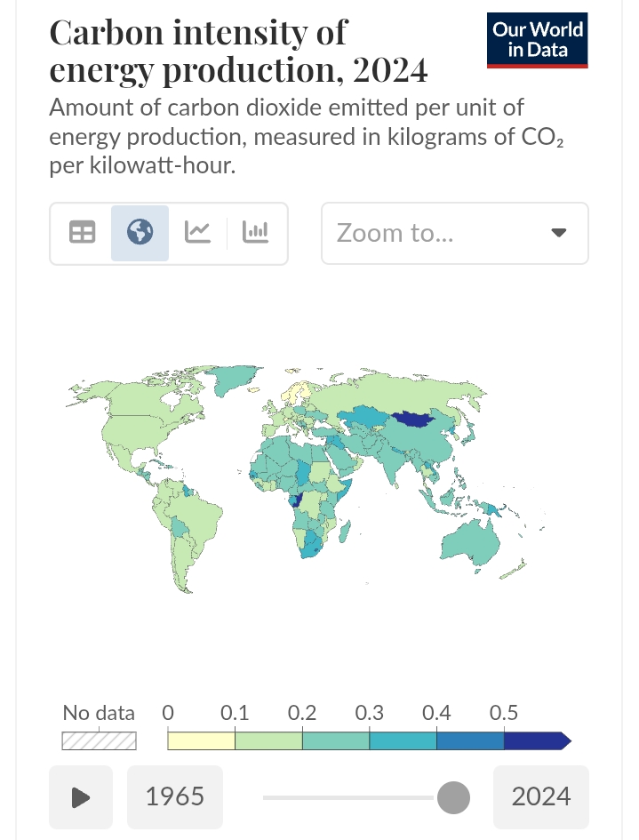The height and width of the screenshot is (840, 639).
Task: Select the globe map view icon
Action: point(140,233)
